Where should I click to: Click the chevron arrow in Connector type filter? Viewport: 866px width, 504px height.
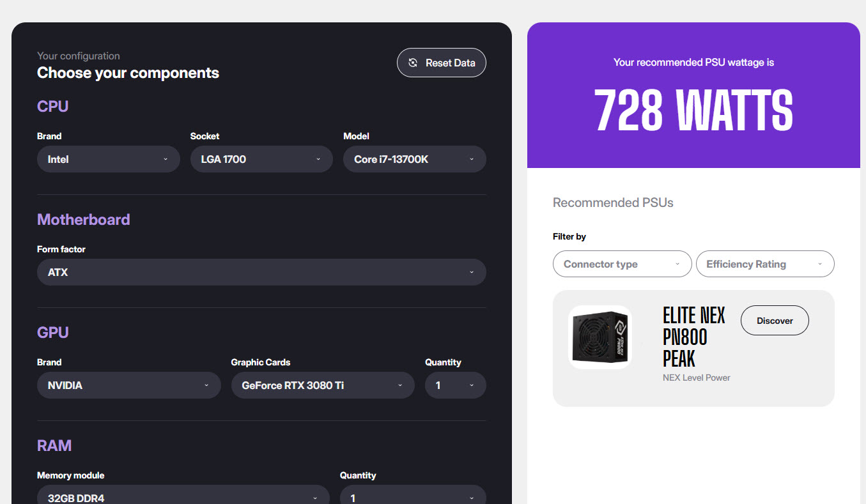pyautogui.click(x=677, y=264)
